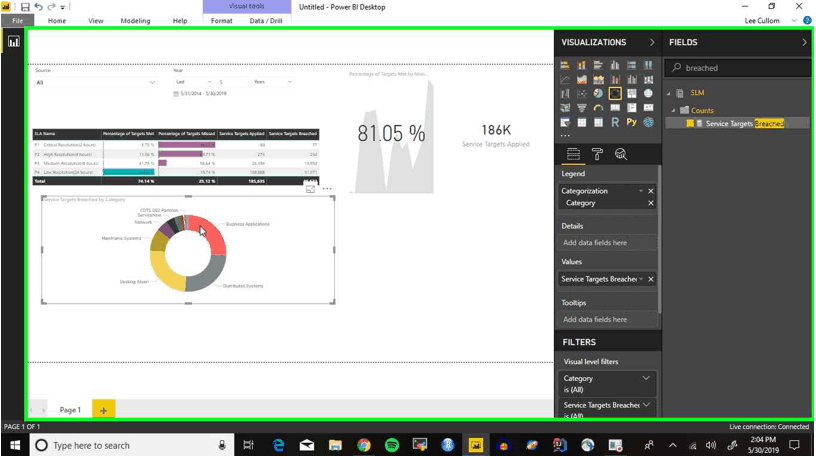Select the Pie chart visual
Screen dimensions: 816x457
coord(598,94)
